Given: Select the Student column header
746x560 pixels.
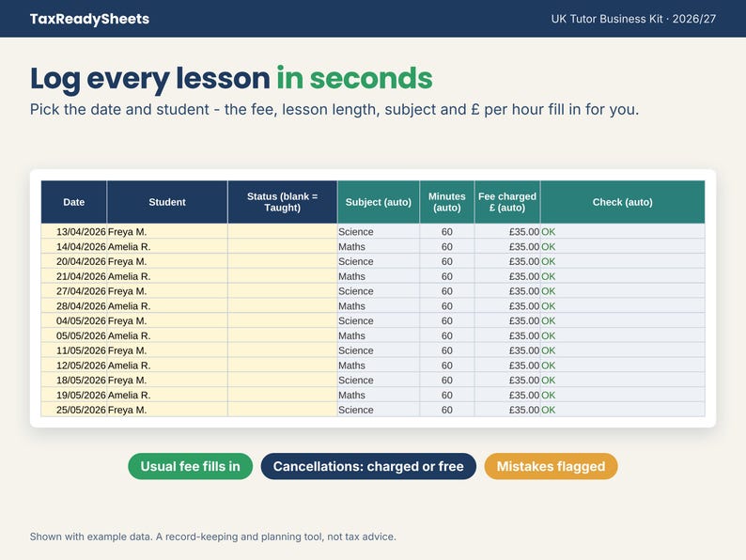Looking at the screenshot, I should click(167, 202).
